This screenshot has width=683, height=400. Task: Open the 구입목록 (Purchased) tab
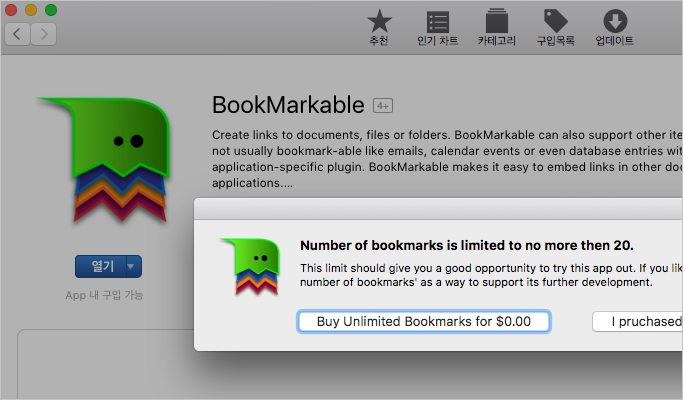click(x=555, y=27)
